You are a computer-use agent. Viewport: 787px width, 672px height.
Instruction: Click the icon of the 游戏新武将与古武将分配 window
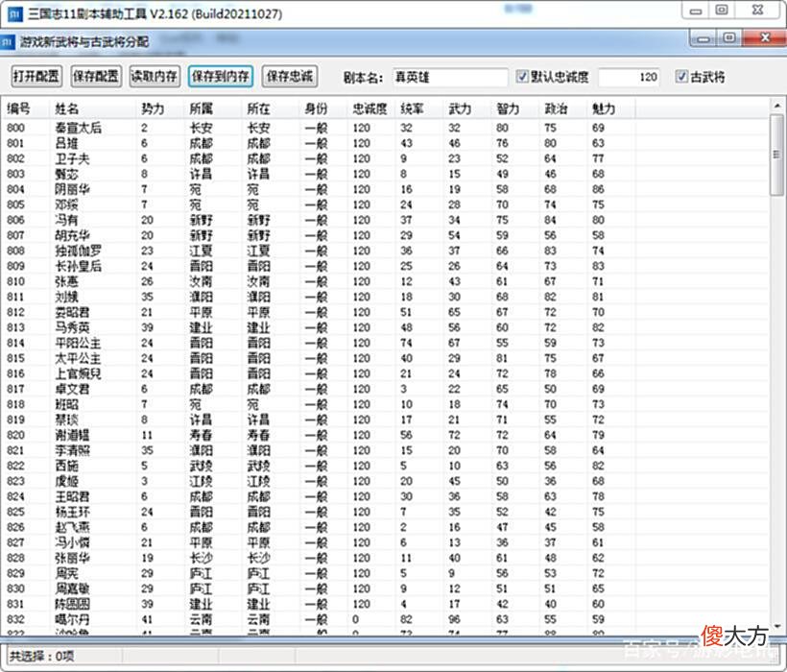[8, 41]
